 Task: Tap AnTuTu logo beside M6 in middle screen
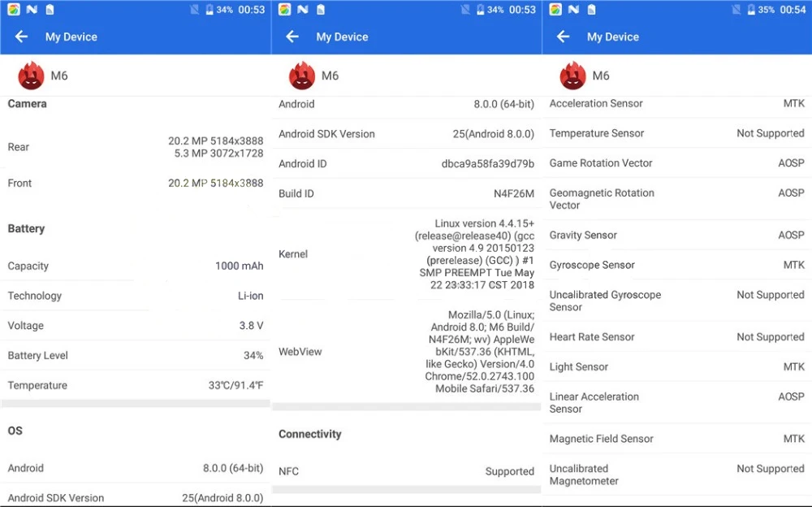point(302,76)
